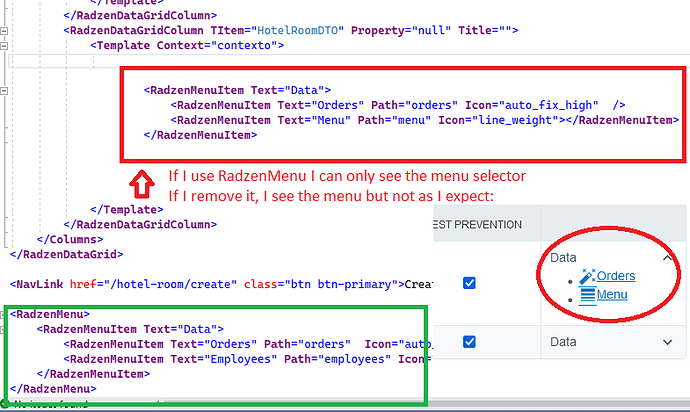Viewport: 690px width, 412px height.
Task: Open the Menu link under Data
Action: (x=612, y=294)
